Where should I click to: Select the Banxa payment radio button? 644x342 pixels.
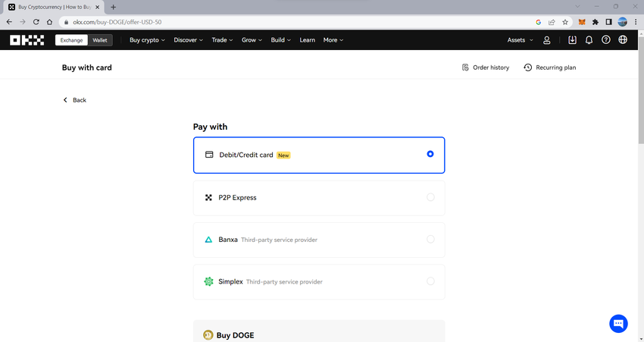pyautogui.click(x=430, y=240)
